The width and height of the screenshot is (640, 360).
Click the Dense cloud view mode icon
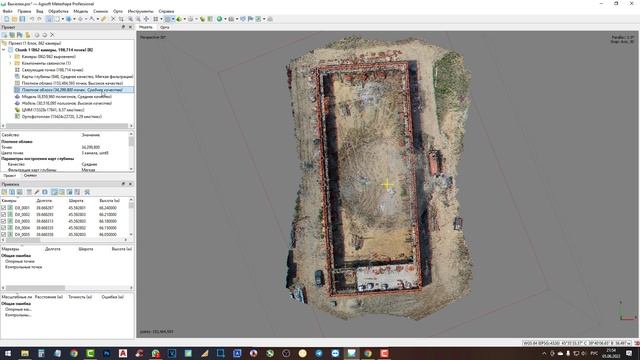click(167, 19)
